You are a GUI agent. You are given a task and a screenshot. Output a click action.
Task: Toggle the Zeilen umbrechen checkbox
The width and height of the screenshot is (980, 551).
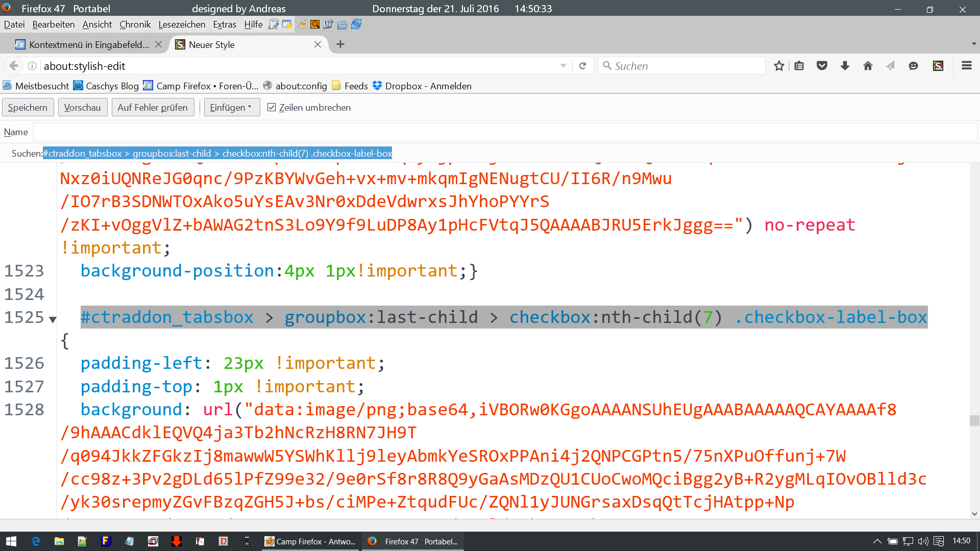click(272, 107)
